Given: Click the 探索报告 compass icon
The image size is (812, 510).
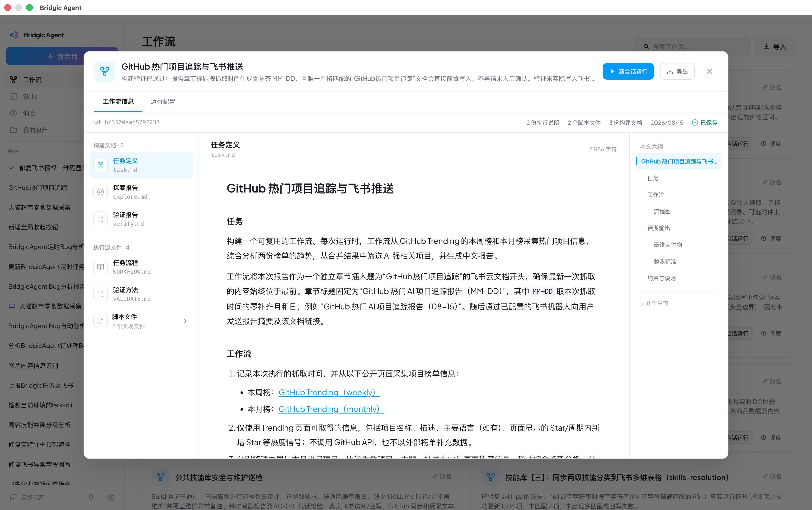Looking at the screenshot, I should (x=100, y=192).
